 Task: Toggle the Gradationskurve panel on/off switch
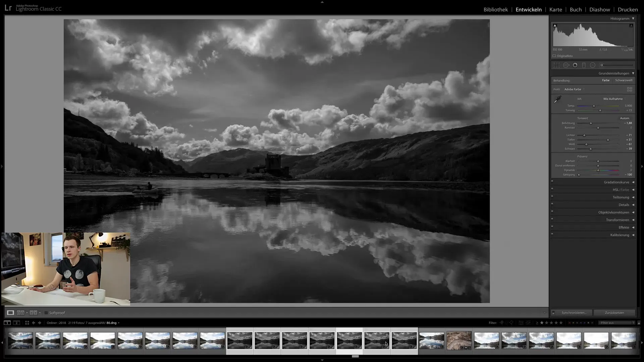coord(552,181)
